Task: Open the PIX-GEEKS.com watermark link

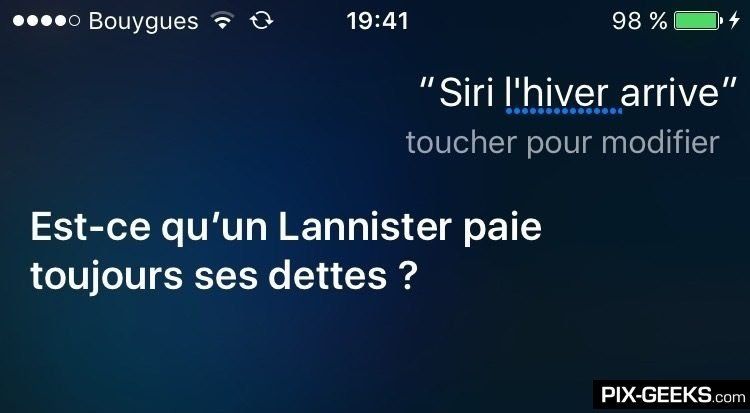Action: pos(673,396)
